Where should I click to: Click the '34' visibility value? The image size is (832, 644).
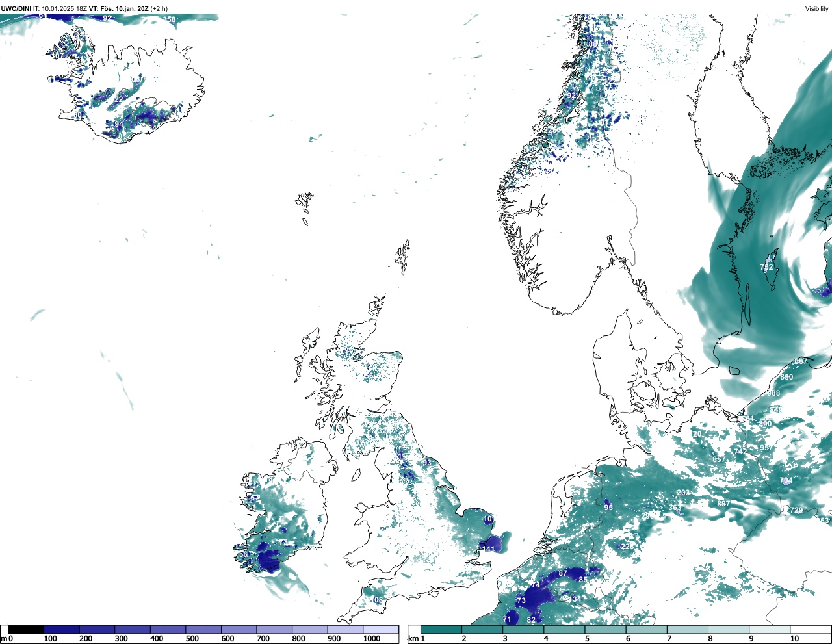[577, 599]
